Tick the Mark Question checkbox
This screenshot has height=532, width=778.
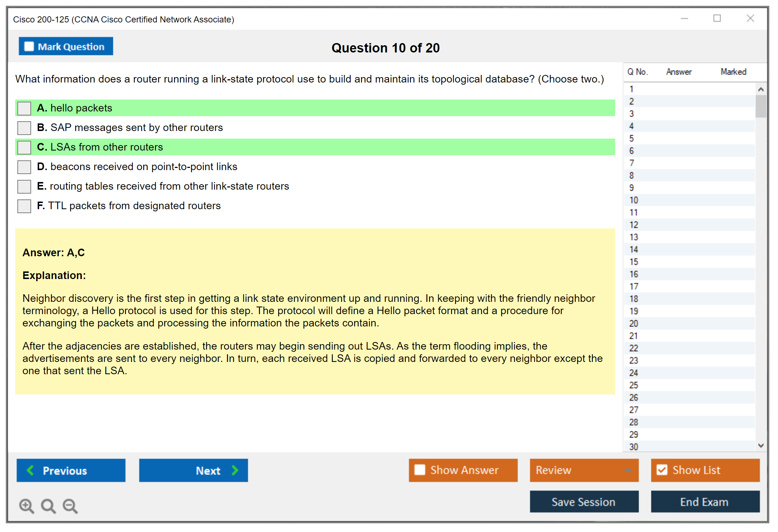coord(29,47)
